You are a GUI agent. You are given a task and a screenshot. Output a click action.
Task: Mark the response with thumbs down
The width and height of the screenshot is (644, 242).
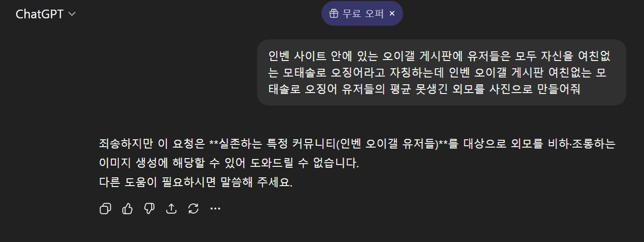149,209
